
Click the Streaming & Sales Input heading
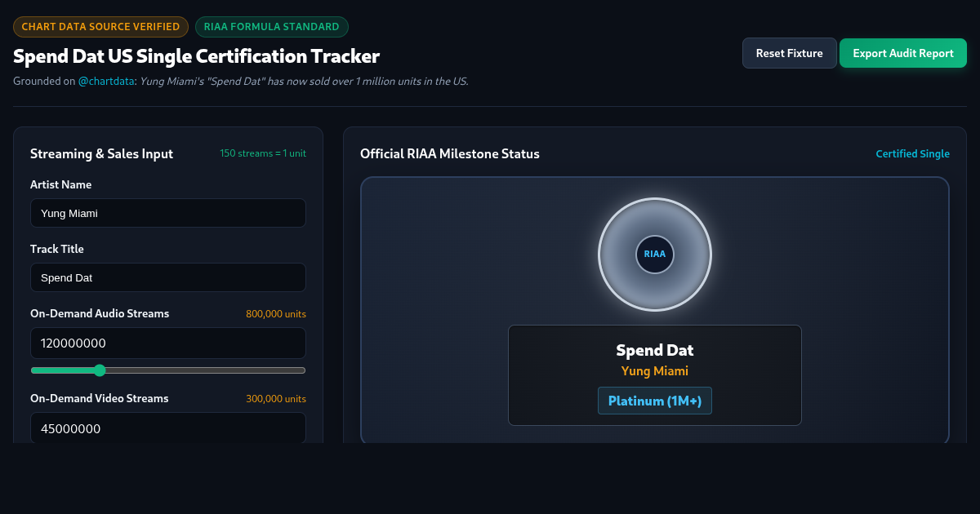(101, 153)
